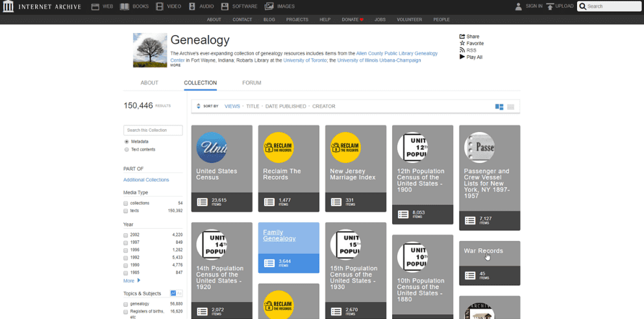
Task: Click the Sign In person icon
Action: point(519,6)
